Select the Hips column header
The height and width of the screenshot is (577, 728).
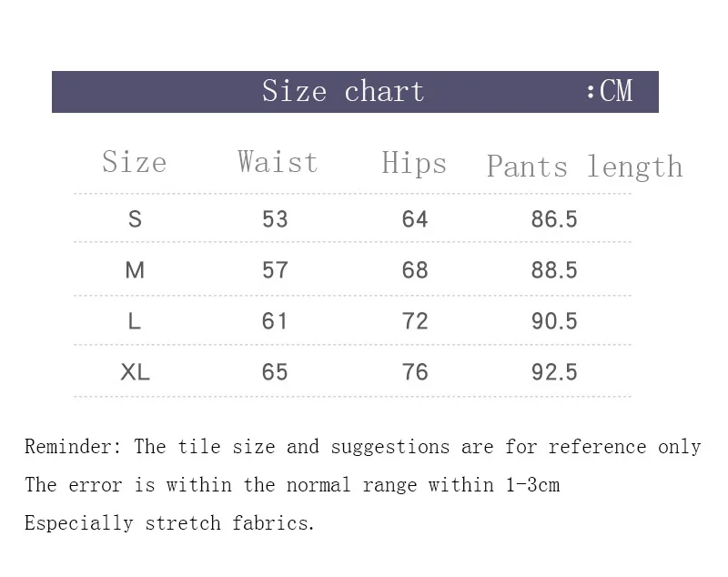(414, 163)
